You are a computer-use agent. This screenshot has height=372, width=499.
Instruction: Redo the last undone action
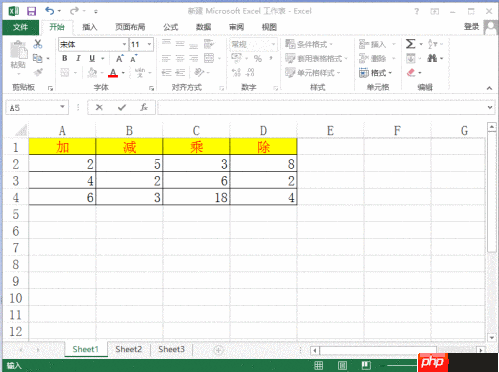(74, 11)
